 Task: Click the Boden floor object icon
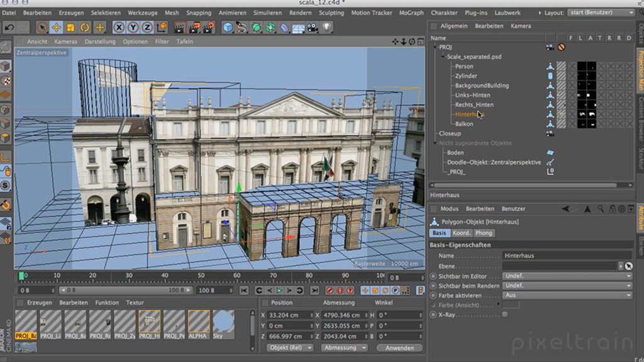550,152
